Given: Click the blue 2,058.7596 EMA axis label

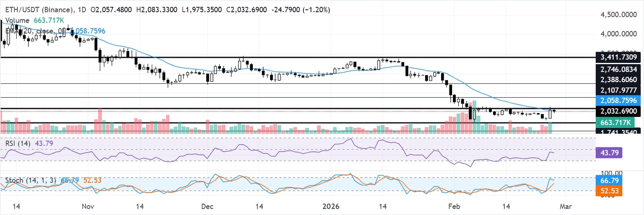Looking at the screenshot, I should pos(619,101).
